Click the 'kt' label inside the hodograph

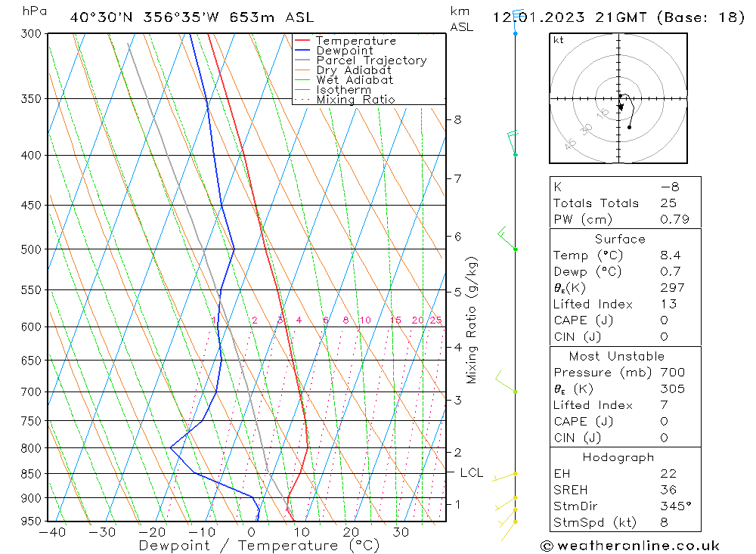[x=559, y=40]
